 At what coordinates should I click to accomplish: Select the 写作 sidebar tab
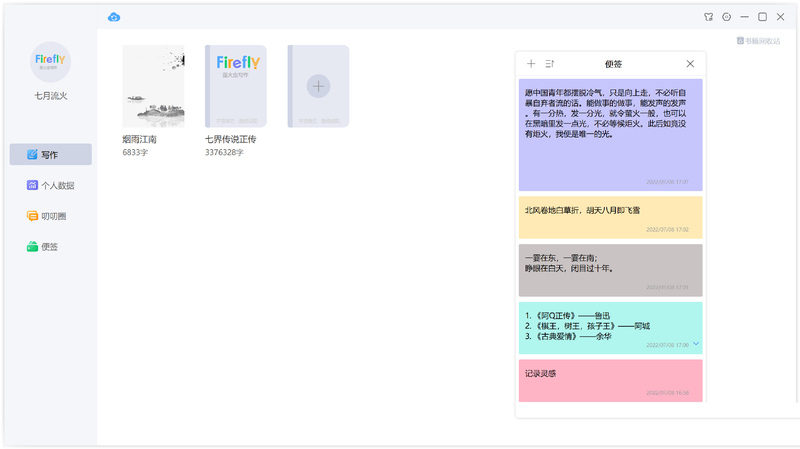(51, 155)
